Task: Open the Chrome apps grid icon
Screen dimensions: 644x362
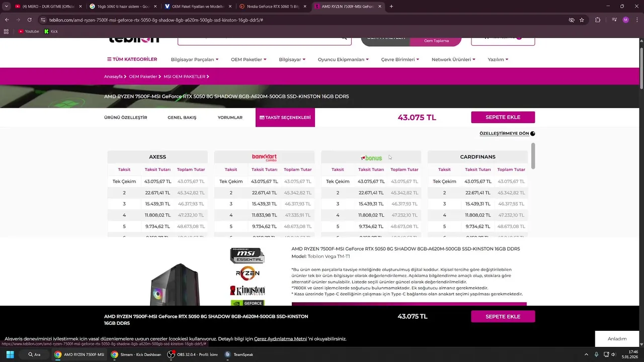Action: 6,31
